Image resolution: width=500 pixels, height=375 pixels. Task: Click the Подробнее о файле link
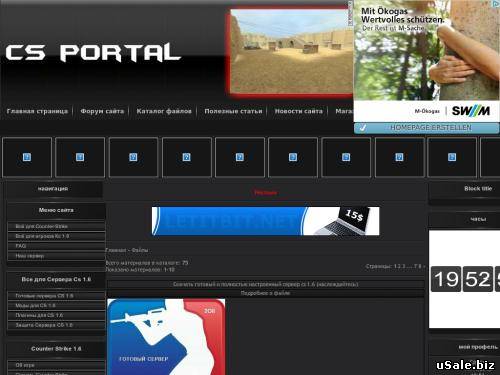(x=265, y=293)
